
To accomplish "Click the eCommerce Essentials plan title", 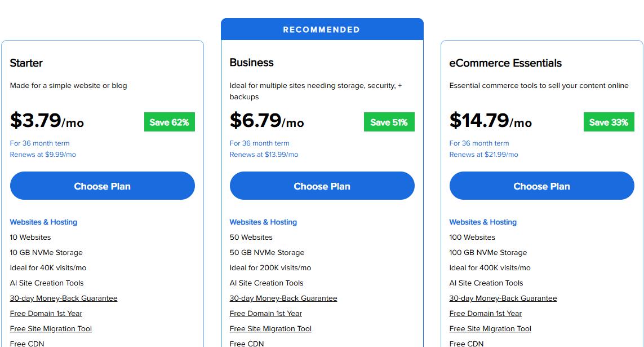I will (505, 63).
